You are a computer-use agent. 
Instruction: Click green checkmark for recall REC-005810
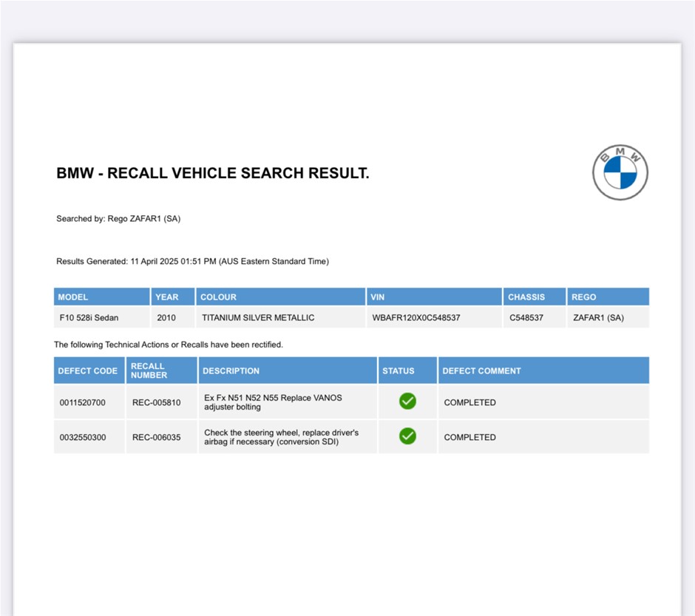pos(407,402)
